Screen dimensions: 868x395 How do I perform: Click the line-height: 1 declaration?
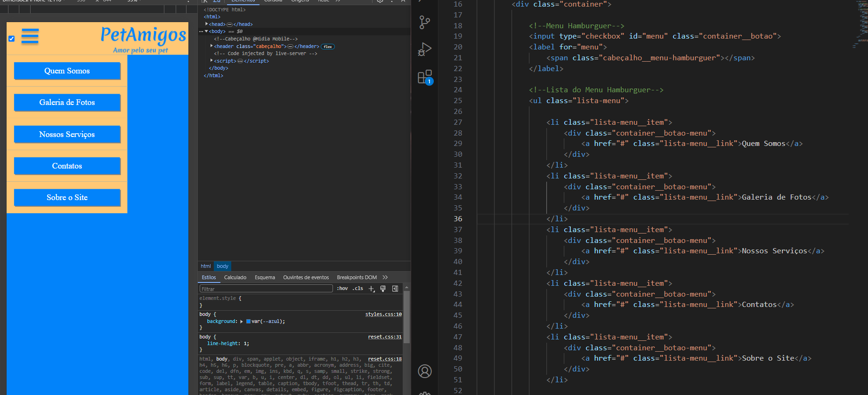[228, 344]
